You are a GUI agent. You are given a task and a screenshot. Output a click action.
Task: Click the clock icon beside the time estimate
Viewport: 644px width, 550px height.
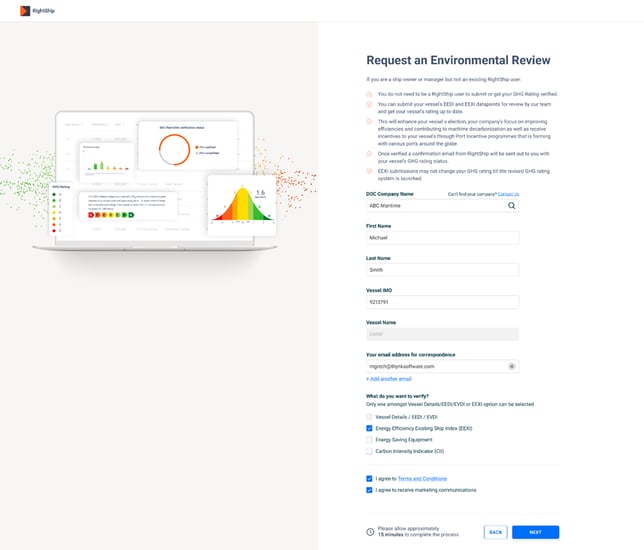click(x=370, y=532)
